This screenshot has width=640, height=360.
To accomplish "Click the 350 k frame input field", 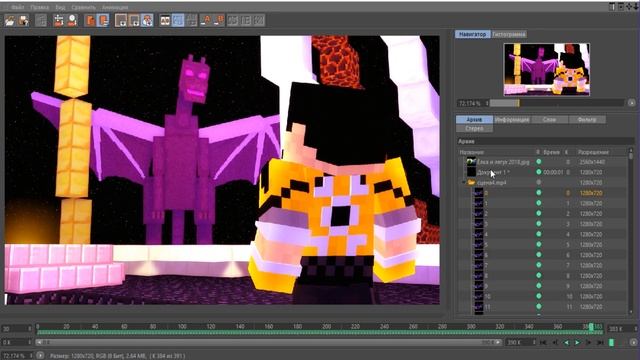I will (x=520, y=342).
